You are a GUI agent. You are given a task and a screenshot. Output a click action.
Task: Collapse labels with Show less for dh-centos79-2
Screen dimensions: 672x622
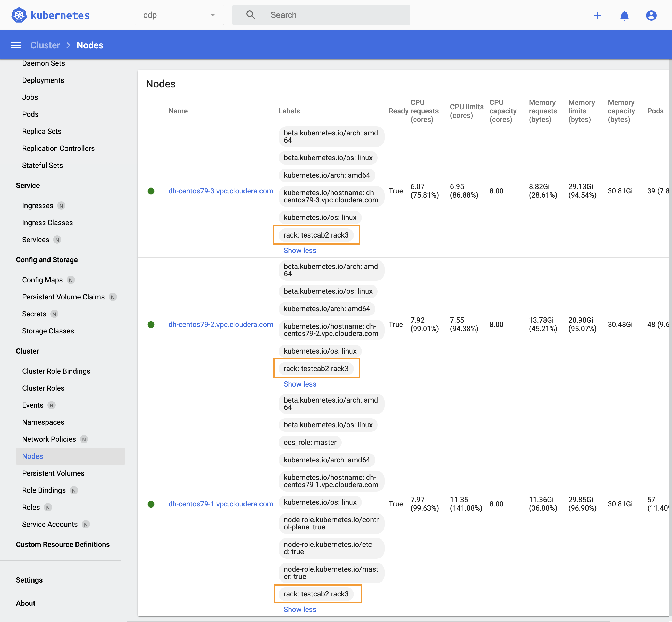[x=300, y=384]
